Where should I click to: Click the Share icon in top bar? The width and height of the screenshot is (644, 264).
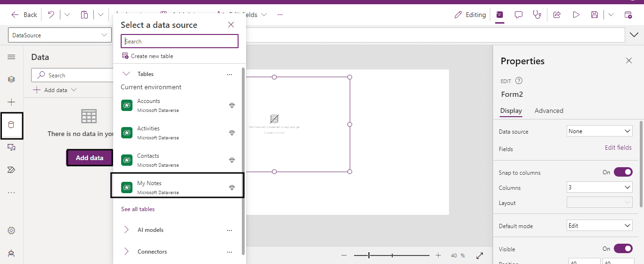pos(557,15)
